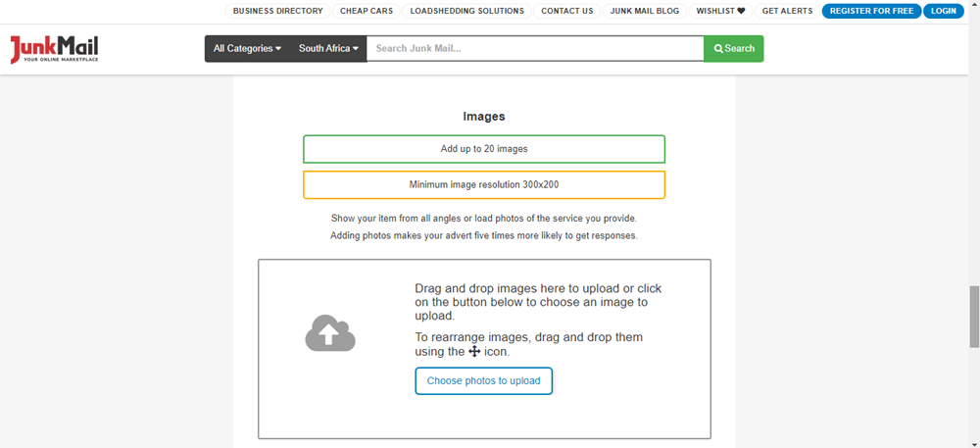Click the heart icon beside Wishlist
980x448 pixels.
[741, 12]
